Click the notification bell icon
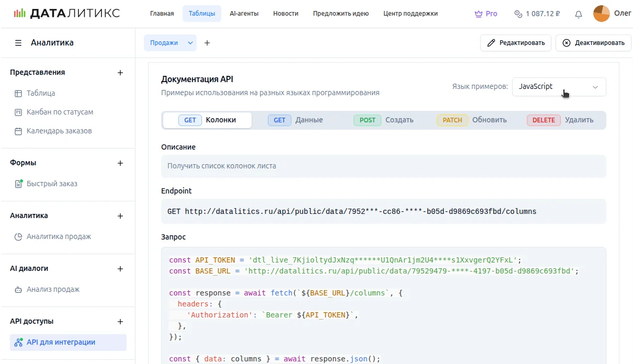The height and width of the screenshot is (364, 633). [x=578, y=14]
